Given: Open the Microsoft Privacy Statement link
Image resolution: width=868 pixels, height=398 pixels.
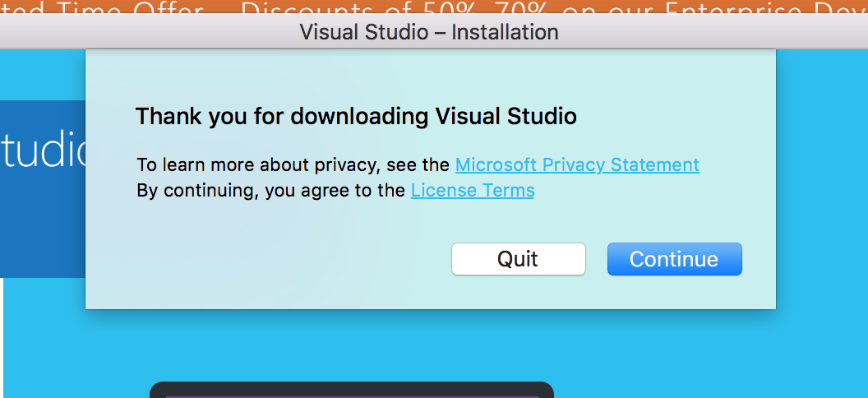Looking at the screenshot, I should tap(577, 165).
